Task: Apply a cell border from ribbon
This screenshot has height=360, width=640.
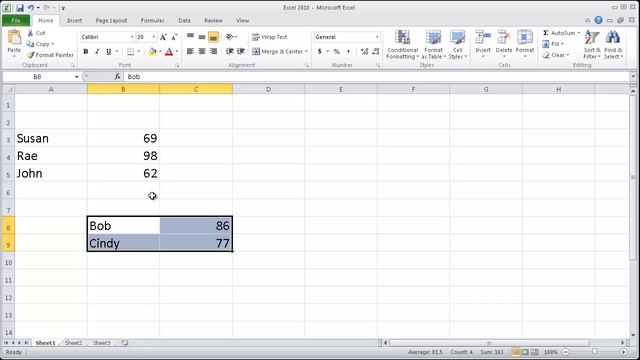Action: pos(131,51)
